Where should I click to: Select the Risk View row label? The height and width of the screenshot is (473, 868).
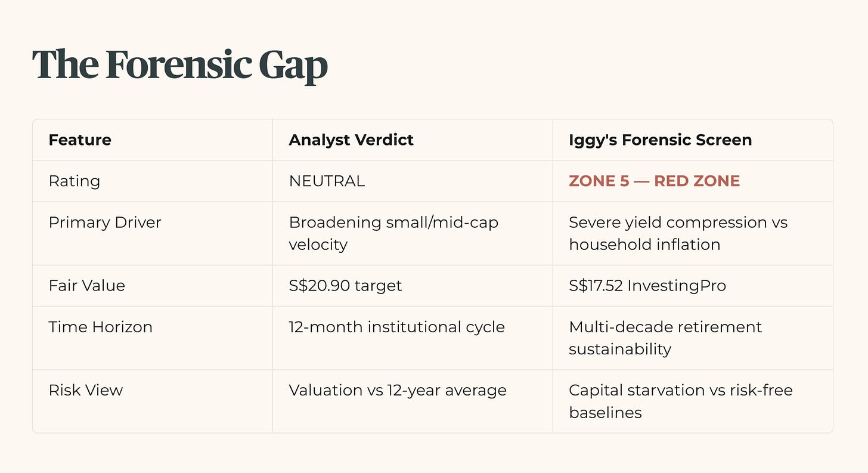pos(86,391)
